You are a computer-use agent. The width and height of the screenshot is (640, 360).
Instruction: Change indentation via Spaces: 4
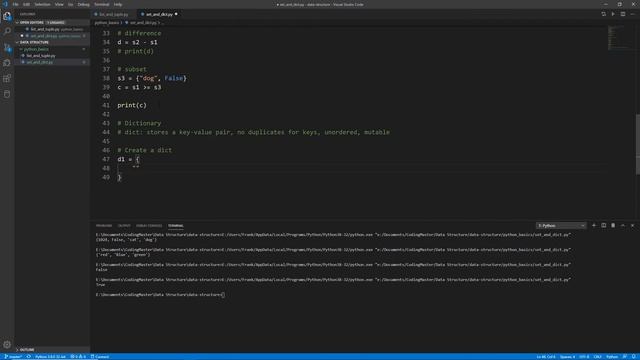[x=567, y=357]
